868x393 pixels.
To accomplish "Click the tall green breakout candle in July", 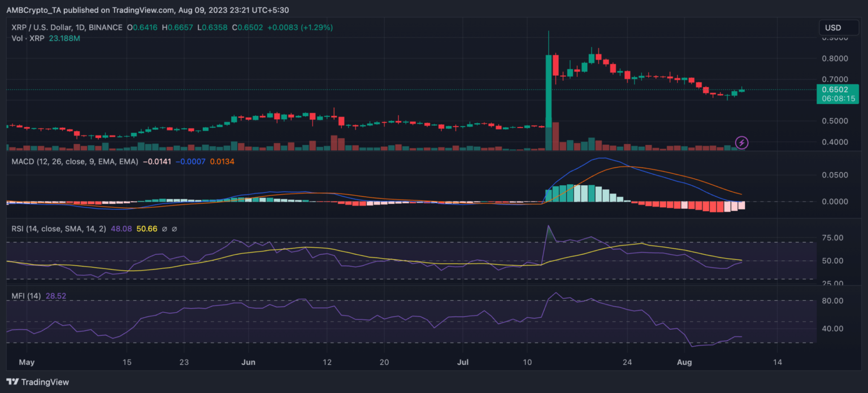I will [x=548, y=90].
